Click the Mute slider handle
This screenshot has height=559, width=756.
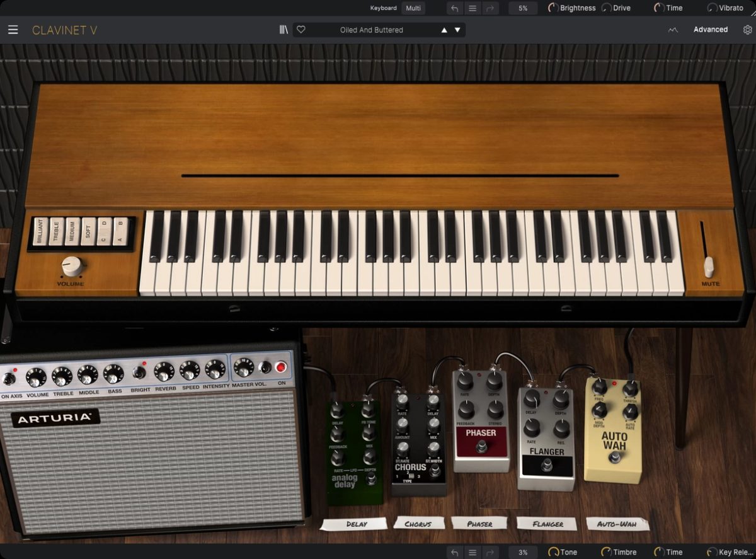pos(709,267)
